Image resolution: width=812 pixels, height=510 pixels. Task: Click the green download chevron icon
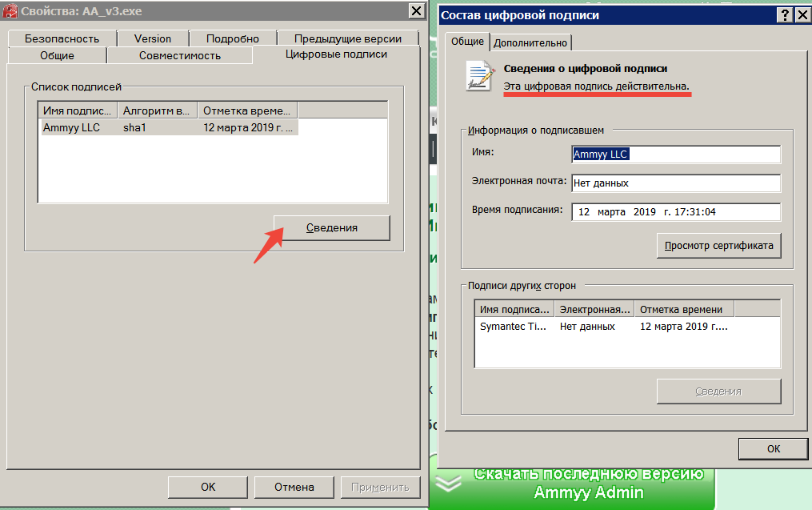click(x=448, y=483)
